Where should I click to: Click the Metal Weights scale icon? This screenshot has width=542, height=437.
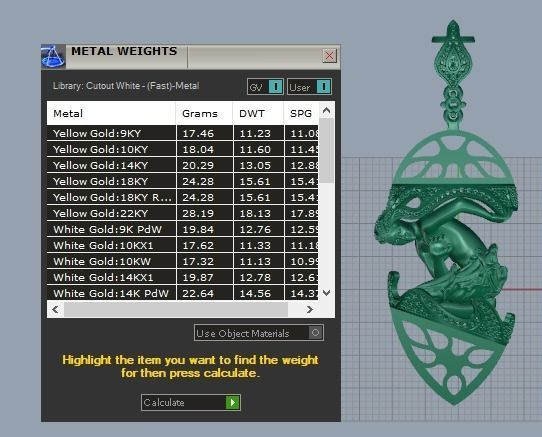coord(53,56)
